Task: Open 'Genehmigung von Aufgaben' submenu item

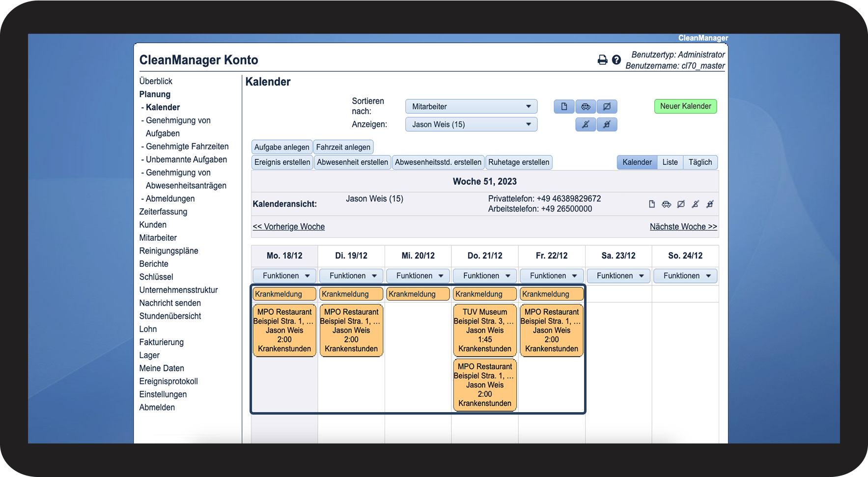Action: coord(178,127)
